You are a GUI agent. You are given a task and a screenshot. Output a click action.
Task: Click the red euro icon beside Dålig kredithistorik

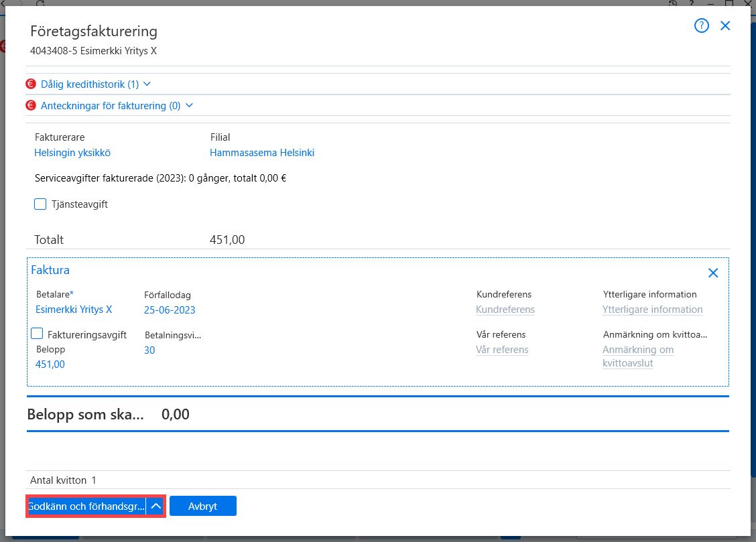tap(31, 84)
